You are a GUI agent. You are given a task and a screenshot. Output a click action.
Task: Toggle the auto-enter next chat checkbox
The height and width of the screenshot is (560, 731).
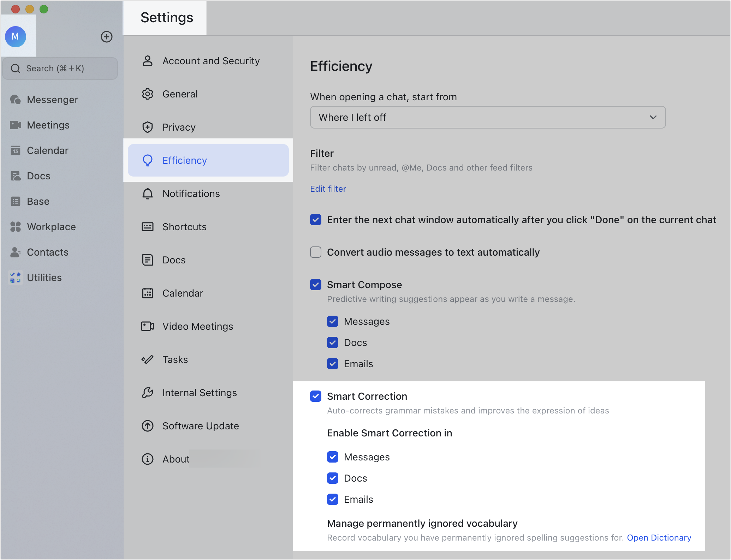tap(316, 220)
